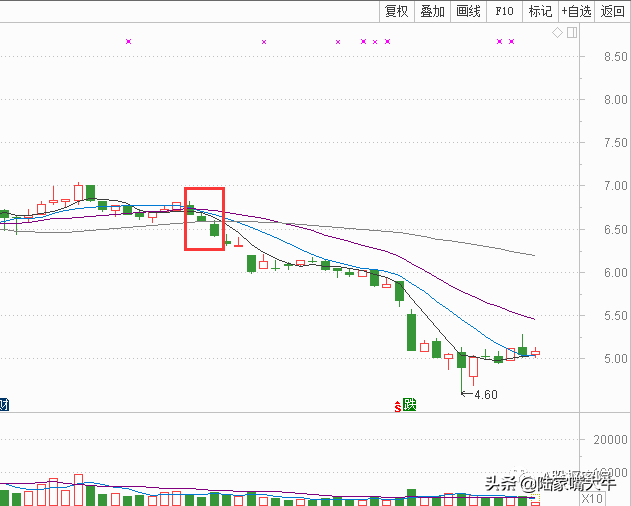
Task: Click the 返回 back button
Action: click(x=612, y=11)
